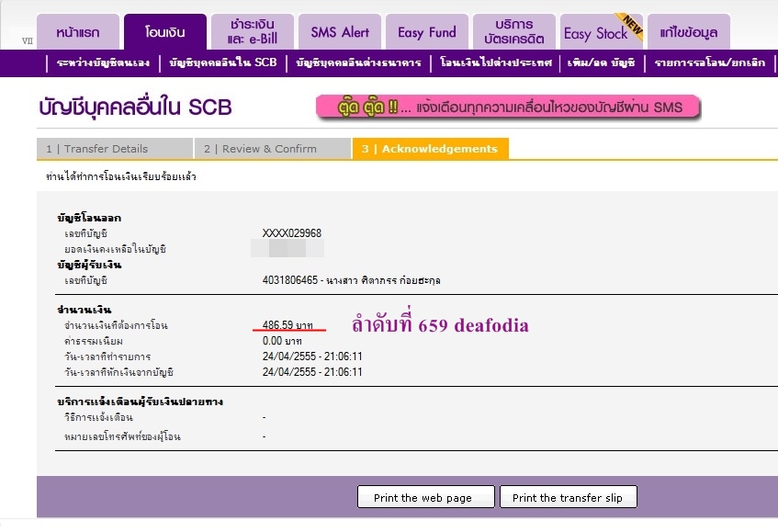The width and height of the screenshot is (778, 532).
Task: Click the NEW ribbon badge on Easy Stock
Action: (631, 25)
